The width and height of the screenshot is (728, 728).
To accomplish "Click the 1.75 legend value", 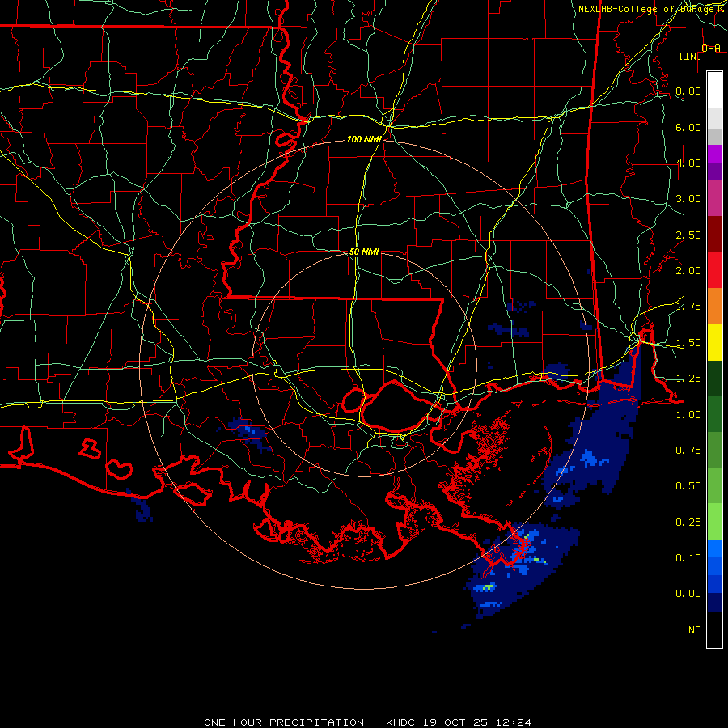I will (x=688, y=307).
